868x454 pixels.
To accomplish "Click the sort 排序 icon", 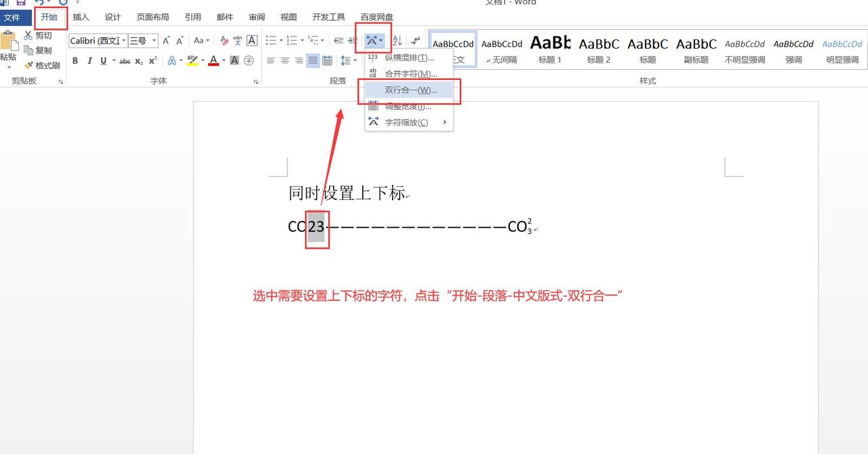I will coord(397,40).
